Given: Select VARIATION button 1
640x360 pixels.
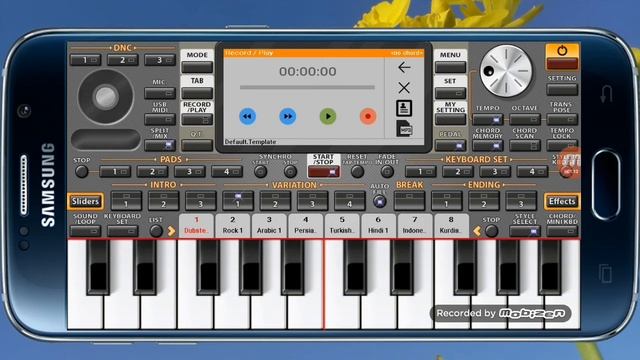Looking at the screenshot, I should click(x=238, y=201).
